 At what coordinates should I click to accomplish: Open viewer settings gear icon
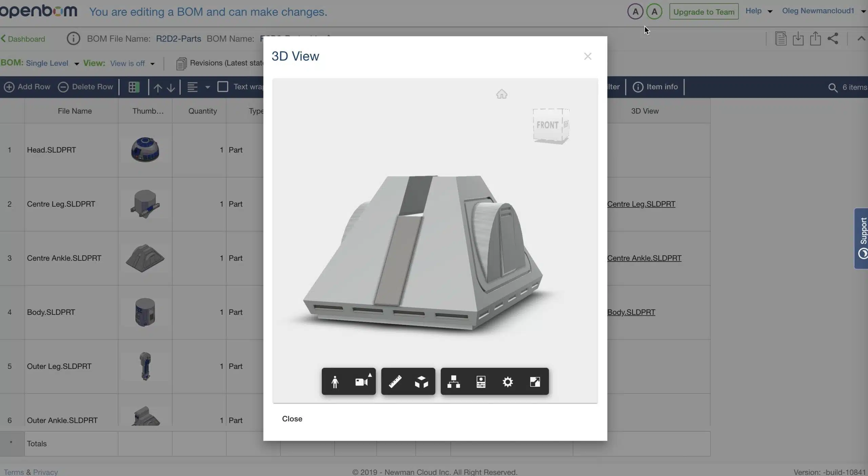pyautogui.click(x=508, y=382)
